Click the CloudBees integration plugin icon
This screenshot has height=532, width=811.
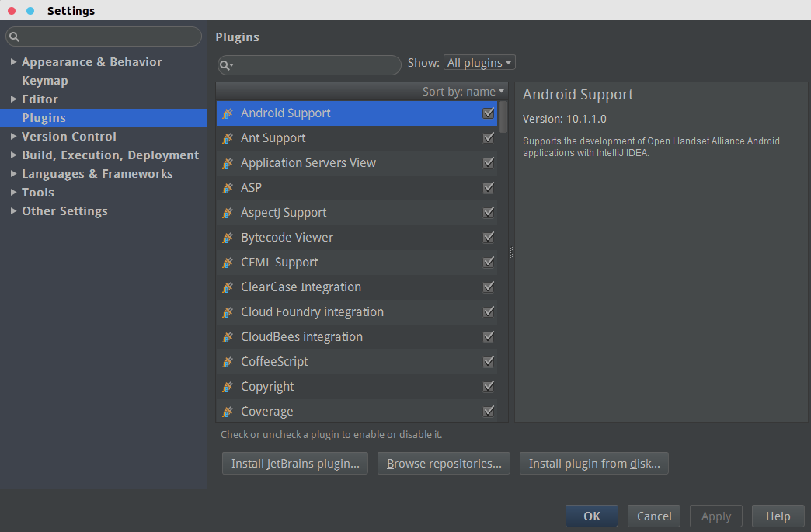228,336
